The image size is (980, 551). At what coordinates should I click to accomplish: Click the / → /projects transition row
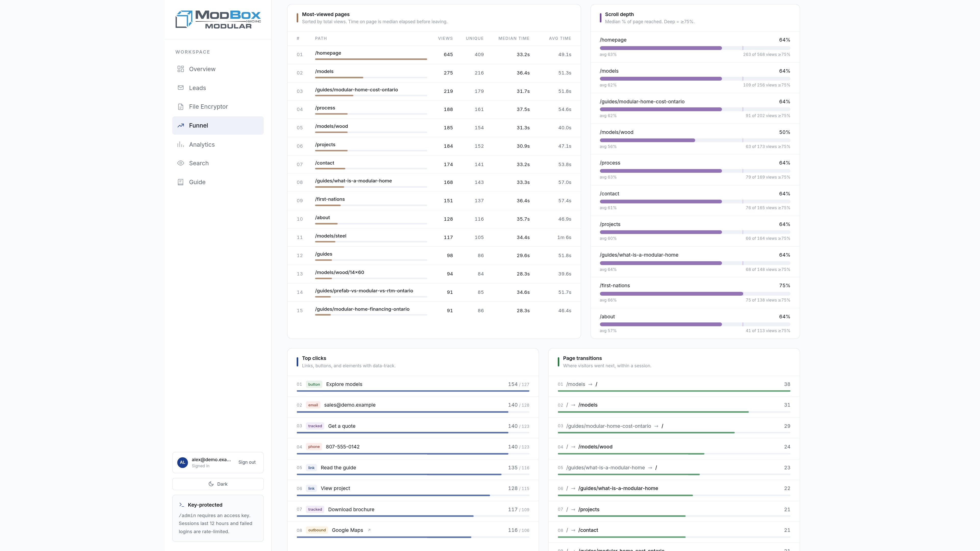(x=674, y=511)
